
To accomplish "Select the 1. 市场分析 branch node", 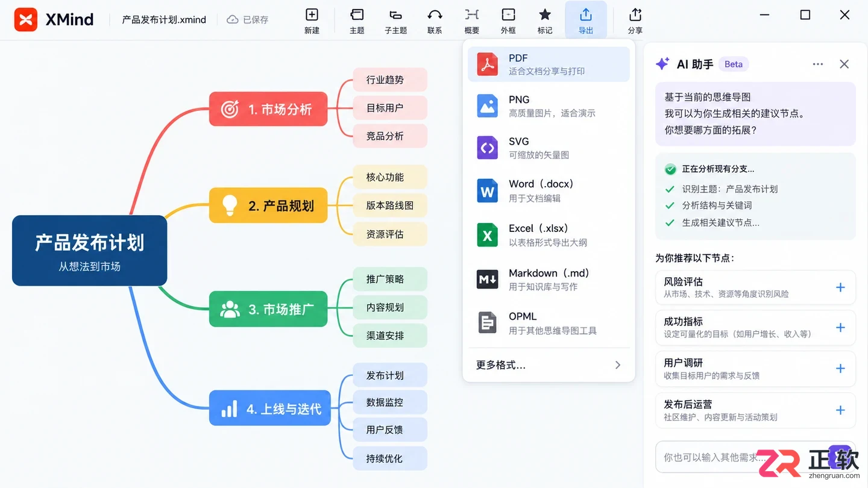I will click(x=268, y=109).
